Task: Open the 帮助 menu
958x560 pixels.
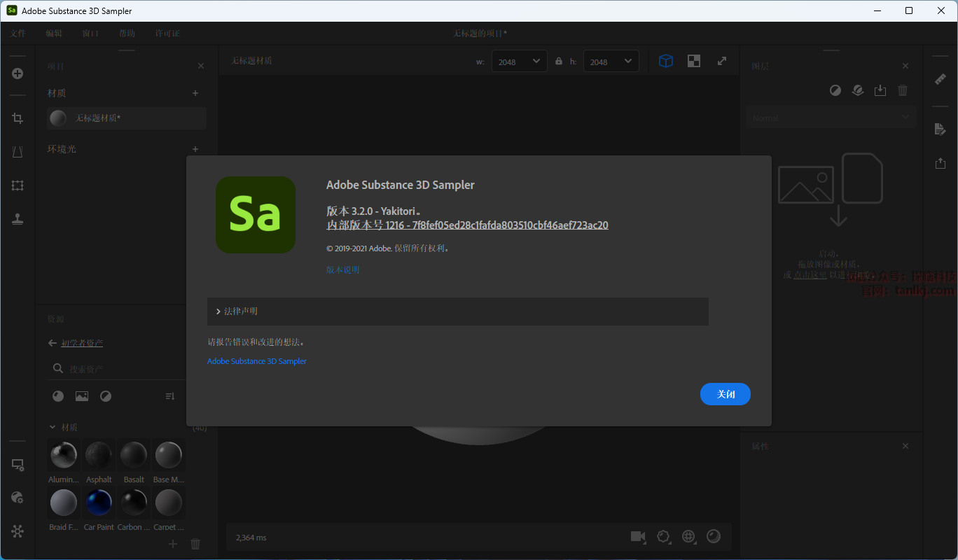Action: coord(127,33)
